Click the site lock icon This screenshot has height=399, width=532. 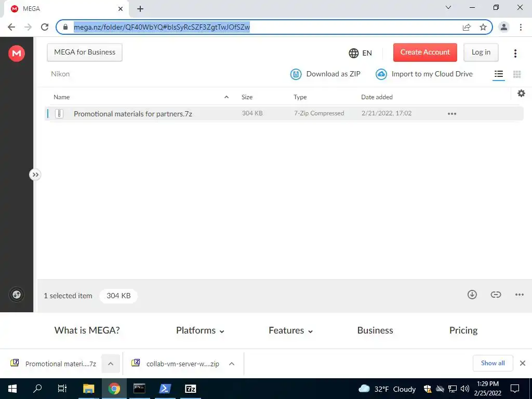(x=65, y=27)
